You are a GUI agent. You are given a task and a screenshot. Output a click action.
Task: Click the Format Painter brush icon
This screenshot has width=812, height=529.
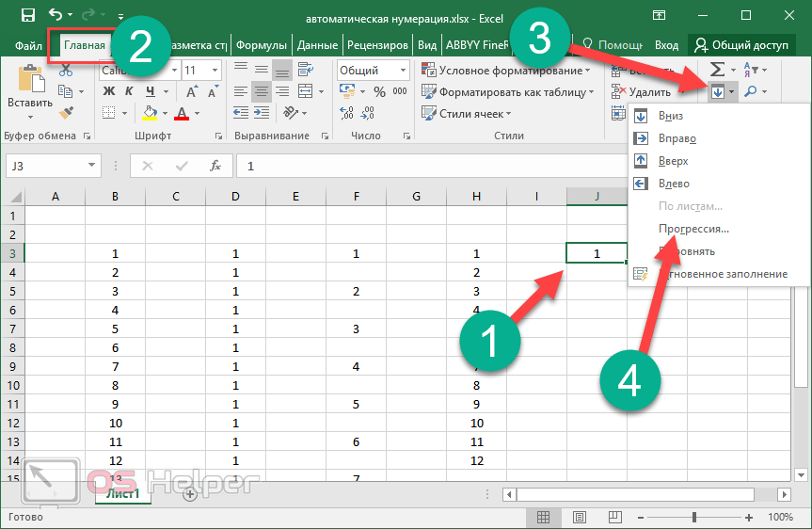[x=66, y=112]
